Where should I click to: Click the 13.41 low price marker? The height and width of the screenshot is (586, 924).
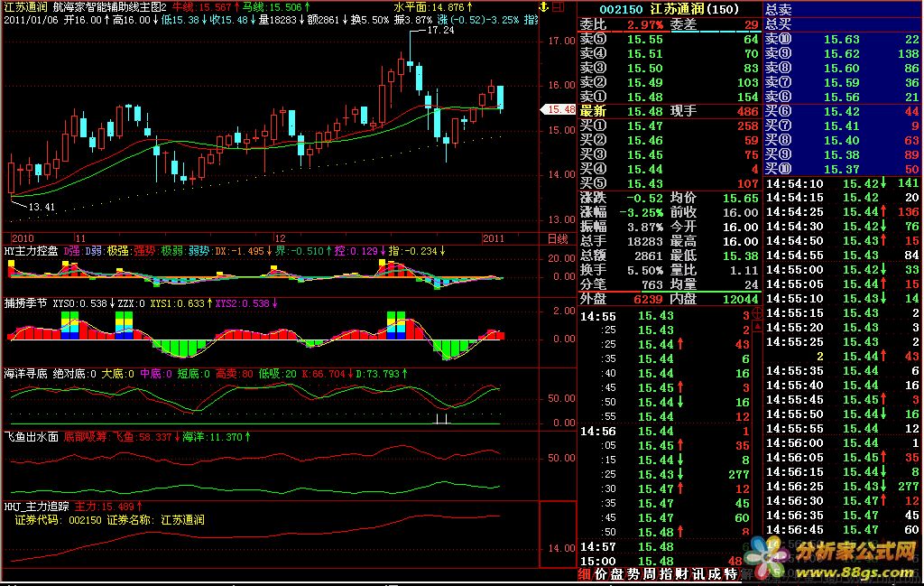(x=42, y=207)
